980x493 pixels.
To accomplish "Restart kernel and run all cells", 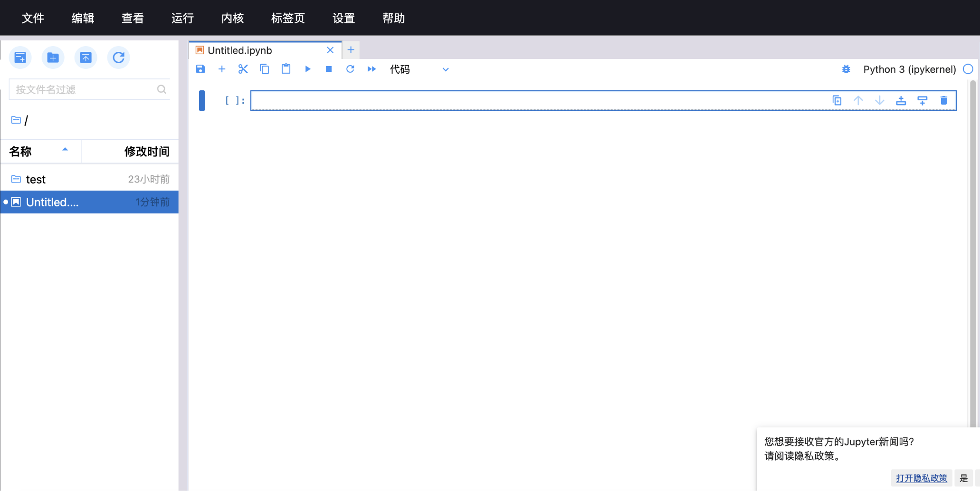I will 371,69.
